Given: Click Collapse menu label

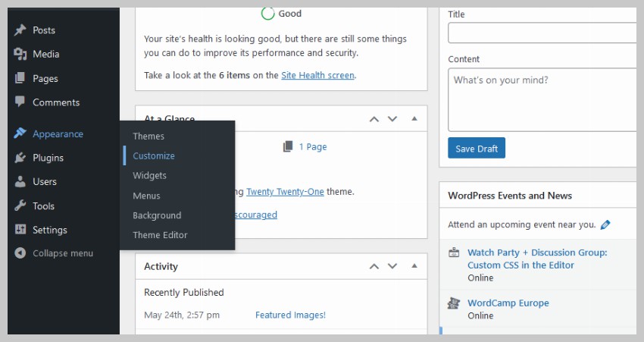Looking at the screenshot, I should coord(63,253).
